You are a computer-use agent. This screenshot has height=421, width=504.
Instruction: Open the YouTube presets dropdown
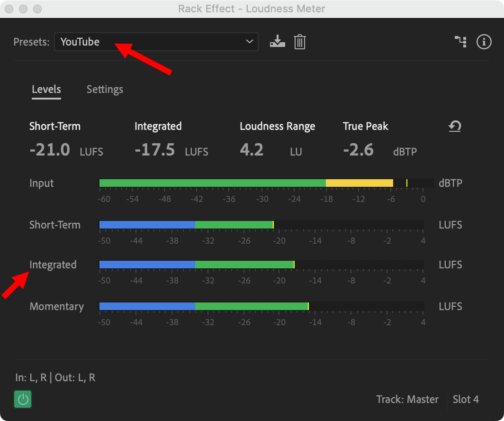click(156, 42)
